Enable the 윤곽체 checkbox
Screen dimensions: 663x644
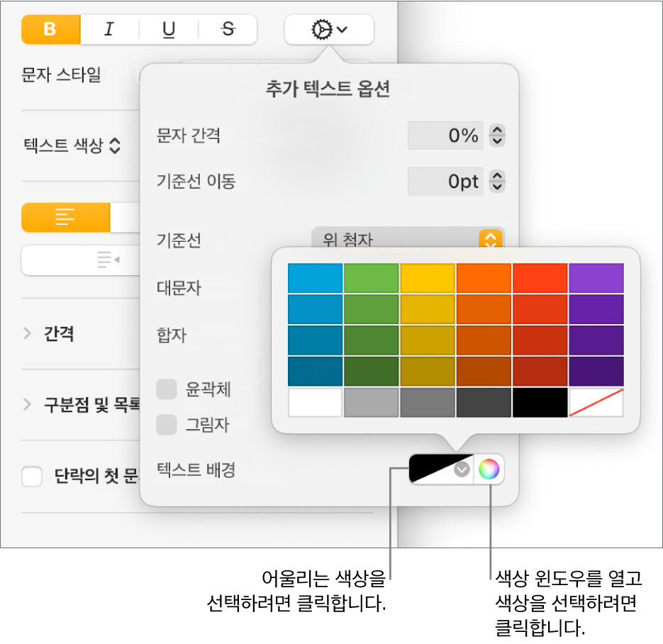[x=166, y=389]
